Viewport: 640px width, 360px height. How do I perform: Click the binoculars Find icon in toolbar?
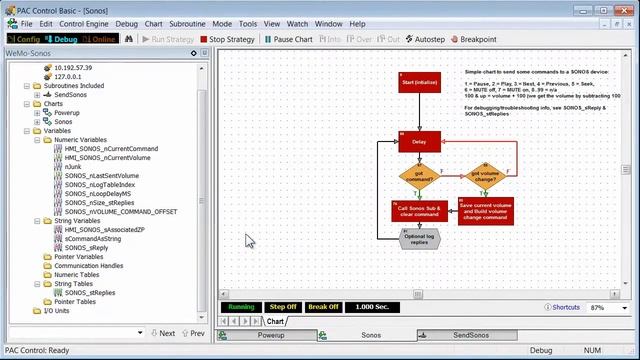click(129, 39)
